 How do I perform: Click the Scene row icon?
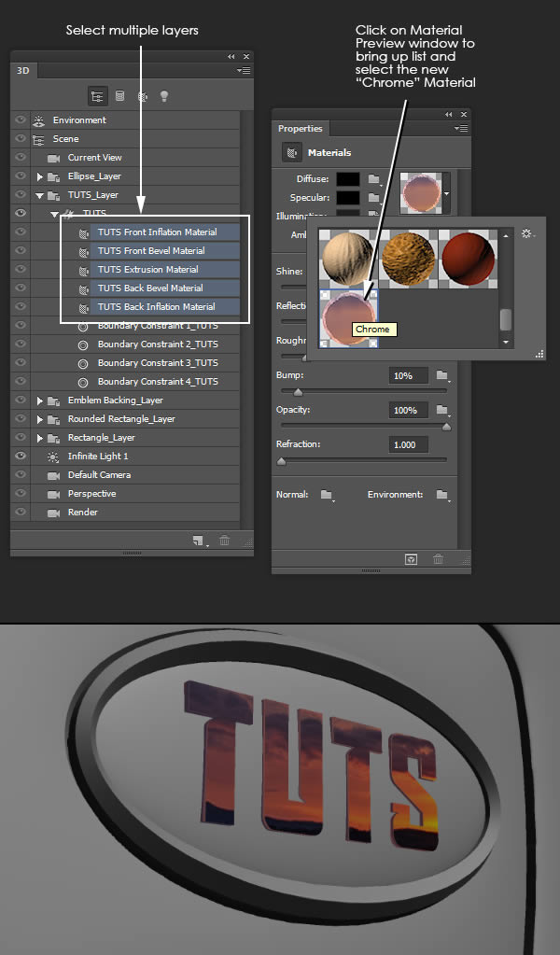pyautogui.click(x=39, y=139)
